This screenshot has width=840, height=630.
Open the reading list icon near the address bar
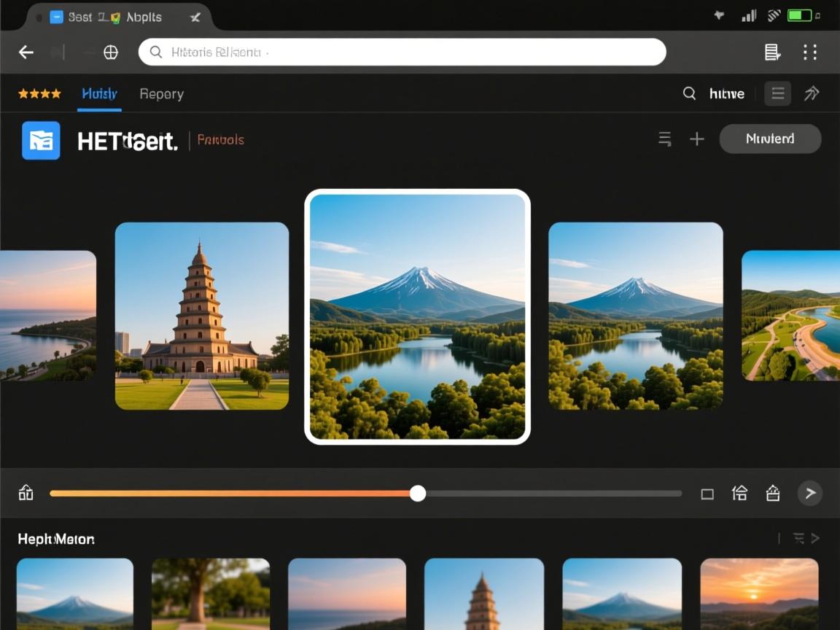coord(773,52)
